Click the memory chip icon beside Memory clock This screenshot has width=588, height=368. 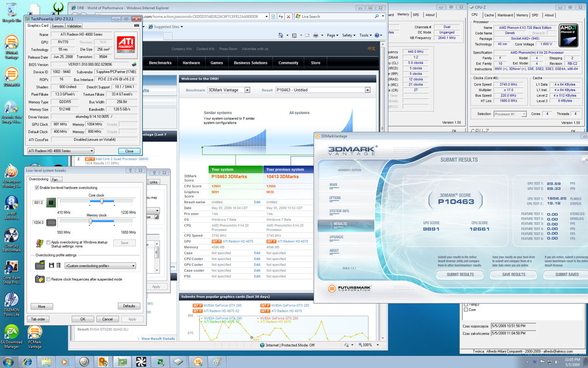point(51,222)
